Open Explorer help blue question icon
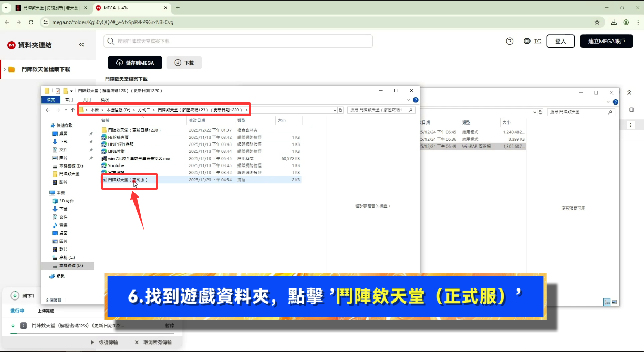Viewport: 644px width, 352px height. pyautogui.click(x=416, y=100)
